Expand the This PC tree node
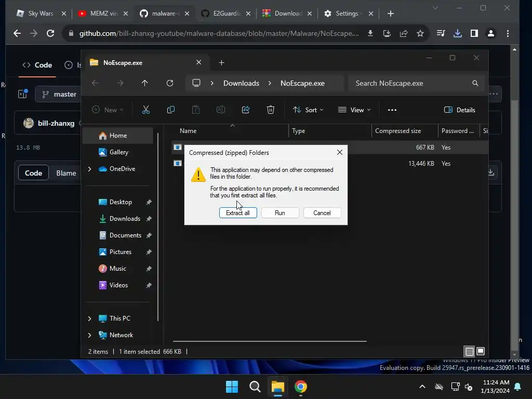532x399 pixels. click(89, 318)
